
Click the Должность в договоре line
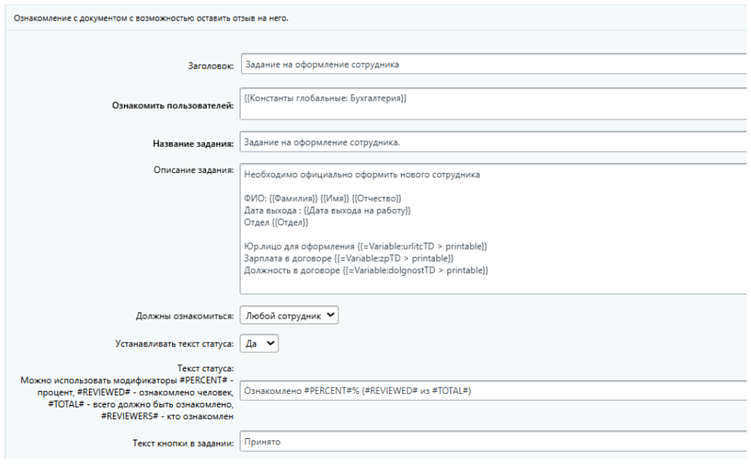coord(365,270)
